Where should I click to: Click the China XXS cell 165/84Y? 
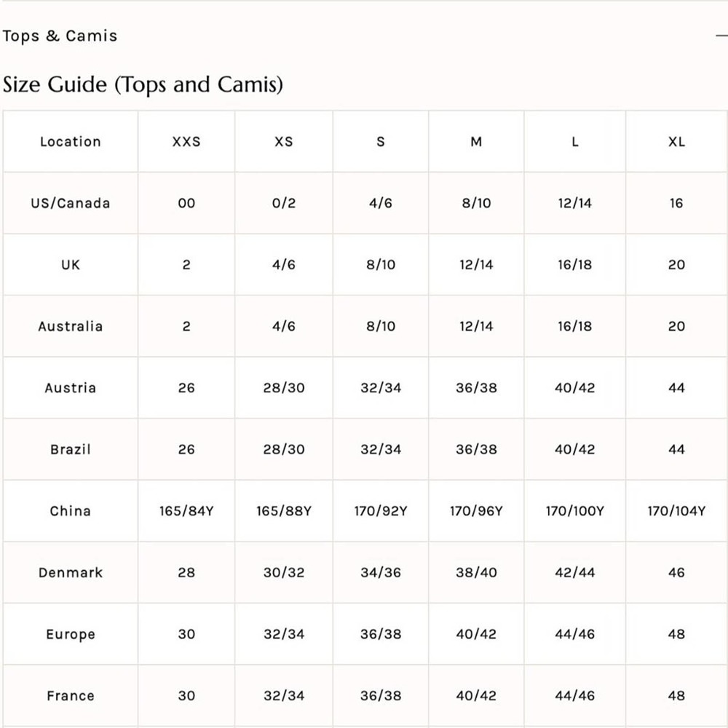(x=186, y=511)
